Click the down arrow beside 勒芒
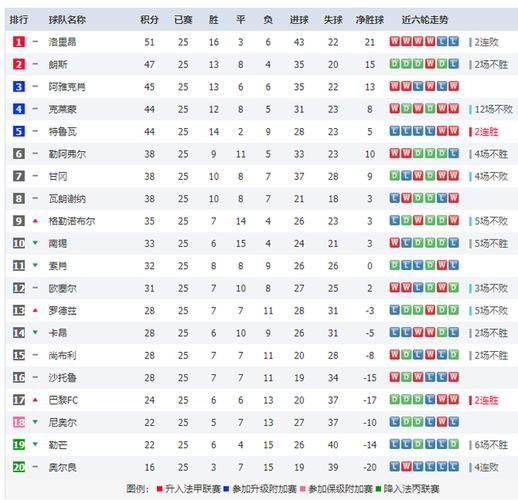This screenshot has width=518, height=500. [x=35, y=444]
